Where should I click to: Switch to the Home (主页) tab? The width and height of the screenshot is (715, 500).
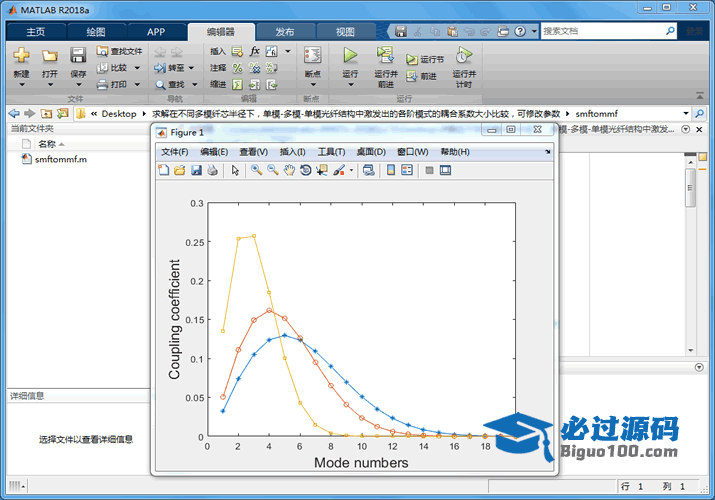(36, 32)
